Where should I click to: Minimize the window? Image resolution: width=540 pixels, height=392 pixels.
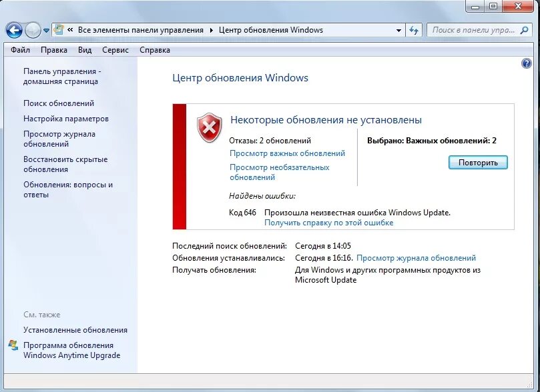click(476, 6)
